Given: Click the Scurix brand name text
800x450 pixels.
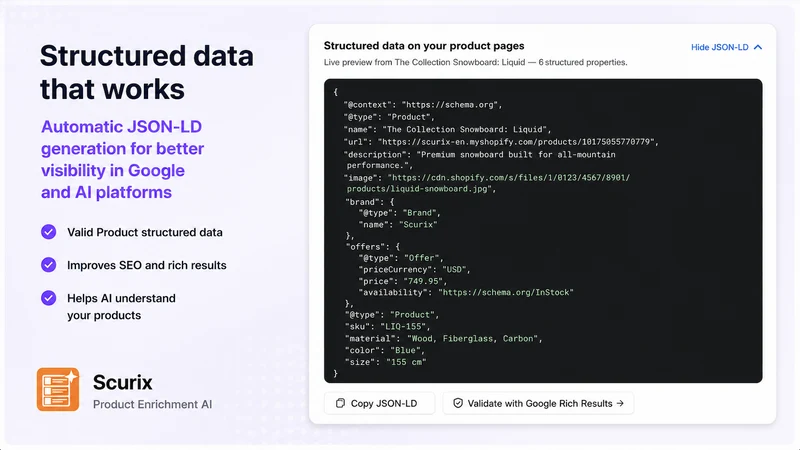Looking at the screenshot, I should pos(122,382).
